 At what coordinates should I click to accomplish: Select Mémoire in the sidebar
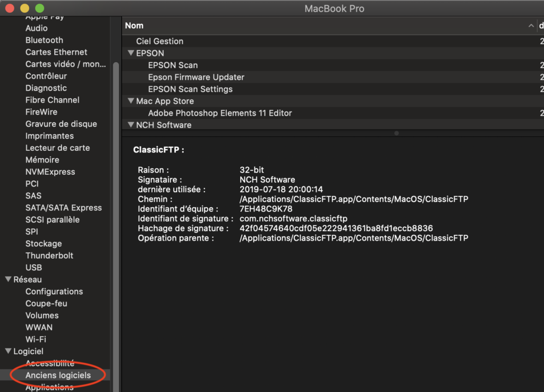click(42, 160)
